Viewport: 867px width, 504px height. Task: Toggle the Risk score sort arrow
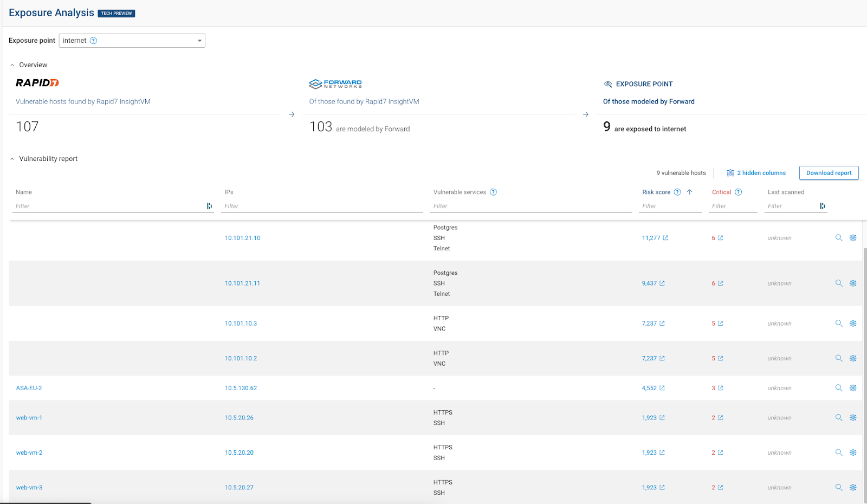point(689,192)
